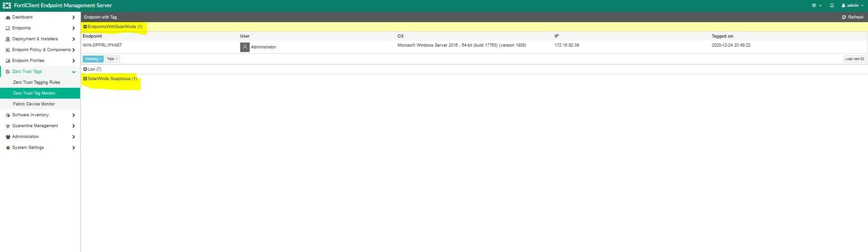868x252 pixels.
Task: Click IP address 172.16.92.39
Action: [567, 45]
